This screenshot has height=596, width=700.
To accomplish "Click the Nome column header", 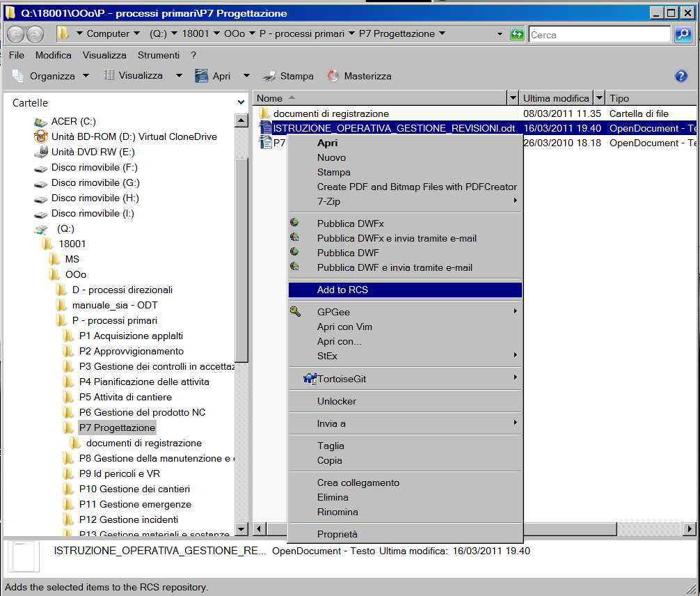I will click(381, 98).
